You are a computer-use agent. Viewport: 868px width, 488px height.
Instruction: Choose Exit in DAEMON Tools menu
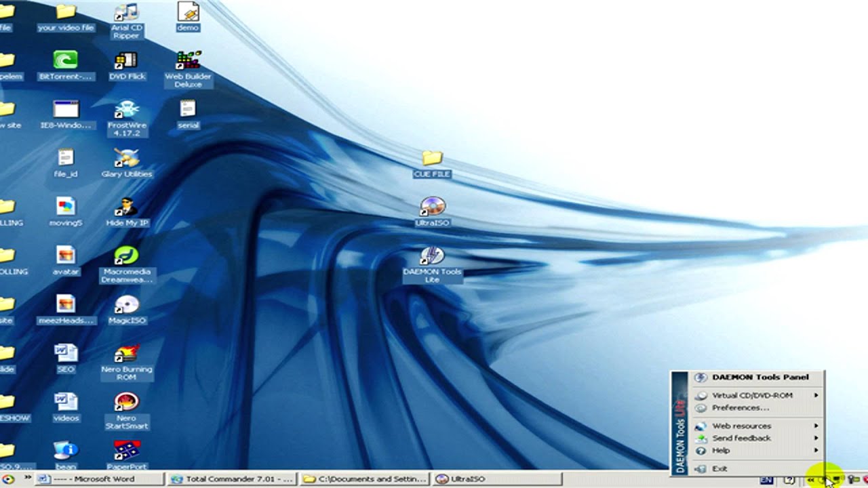click(x=756, y=468)
